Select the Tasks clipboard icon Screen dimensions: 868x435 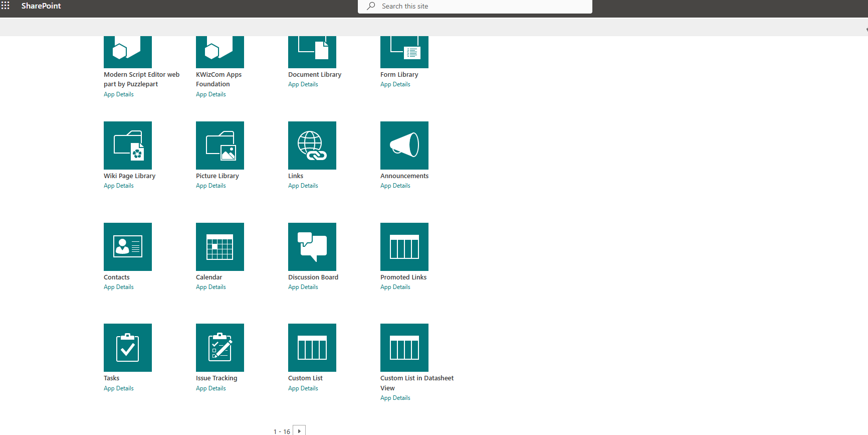(127, 348)
